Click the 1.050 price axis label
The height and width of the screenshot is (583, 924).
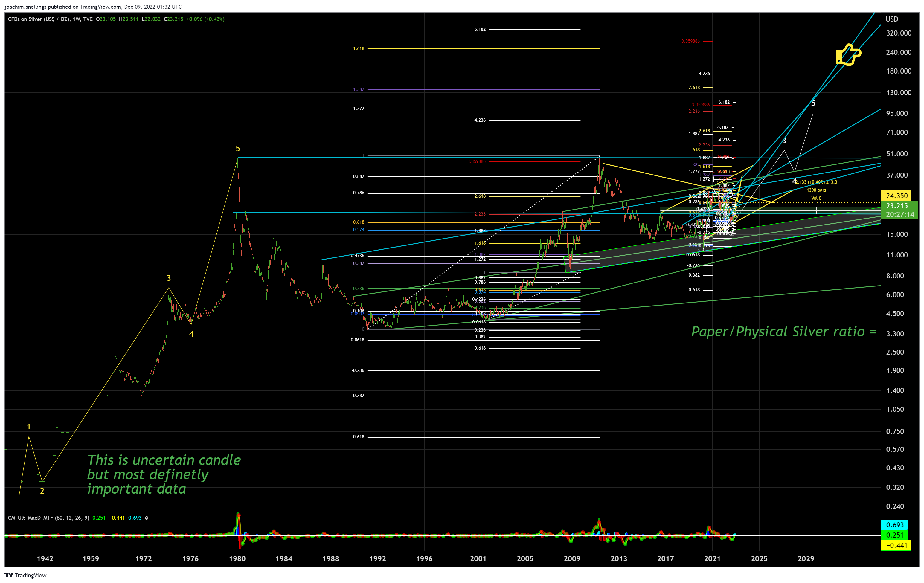click(895, 409)
